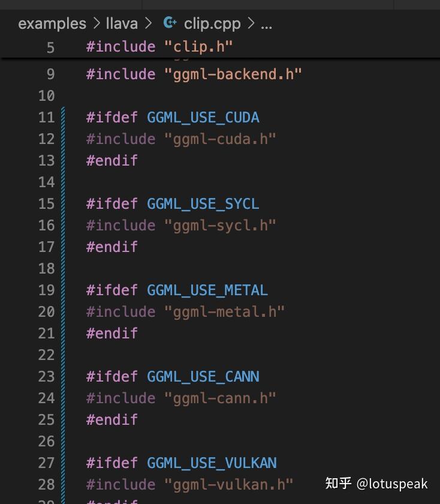Click line number 27 in the gutter
The width and height of the screenshot is (440, 504).
(47, 463)
